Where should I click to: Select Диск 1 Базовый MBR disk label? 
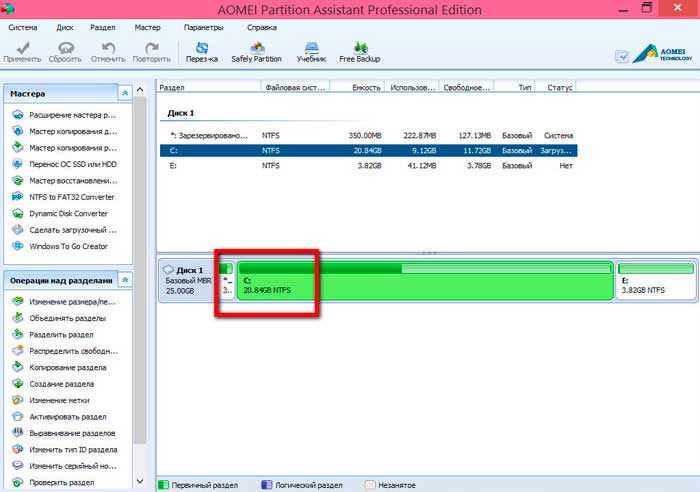click(188, 280)
